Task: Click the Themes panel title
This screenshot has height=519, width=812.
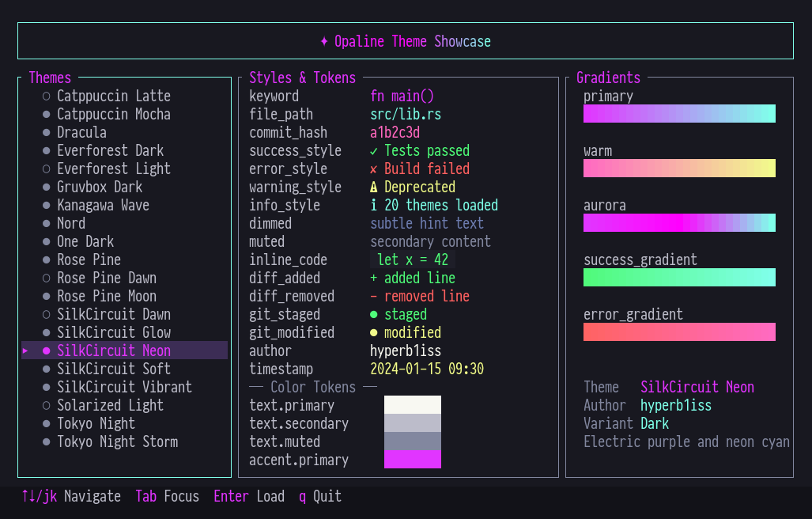Action: pyautogui.click(x=50, y=78)
